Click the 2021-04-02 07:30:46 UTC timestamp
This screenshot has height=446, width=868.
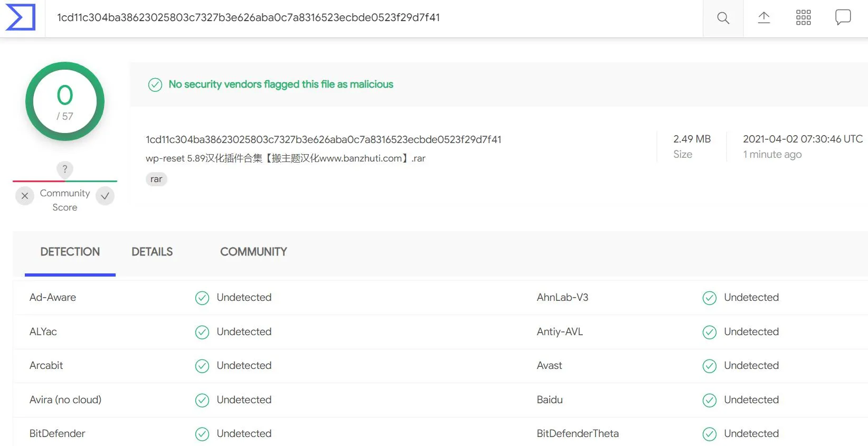pyautogui.click(x=803, y=139)
